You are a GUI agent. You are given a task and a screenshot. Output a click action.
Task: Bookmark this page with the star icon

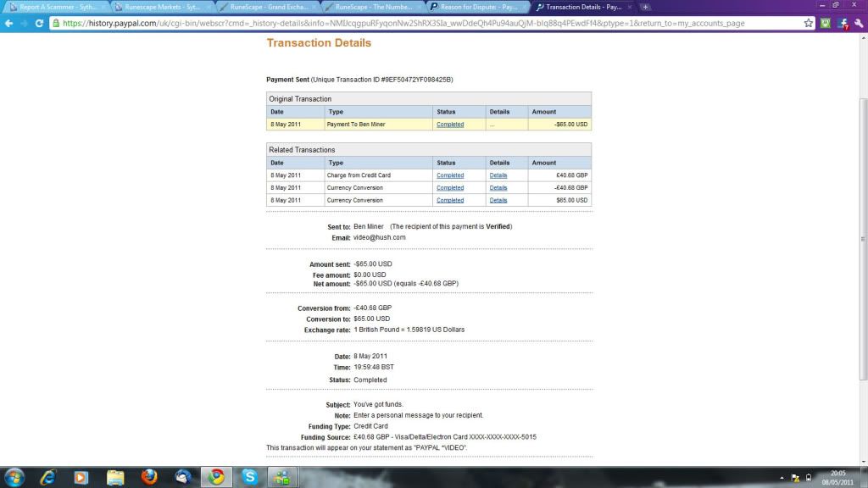(x=808, y=23)
